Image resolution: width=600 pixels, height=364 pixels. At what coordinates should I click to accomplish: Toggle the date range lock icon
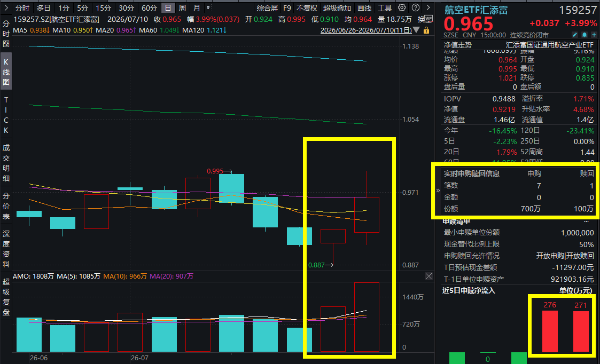[426, 30]
